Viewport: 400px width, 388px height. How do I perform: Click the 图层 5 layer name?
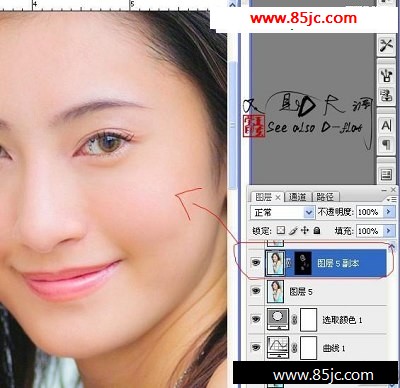301,292
